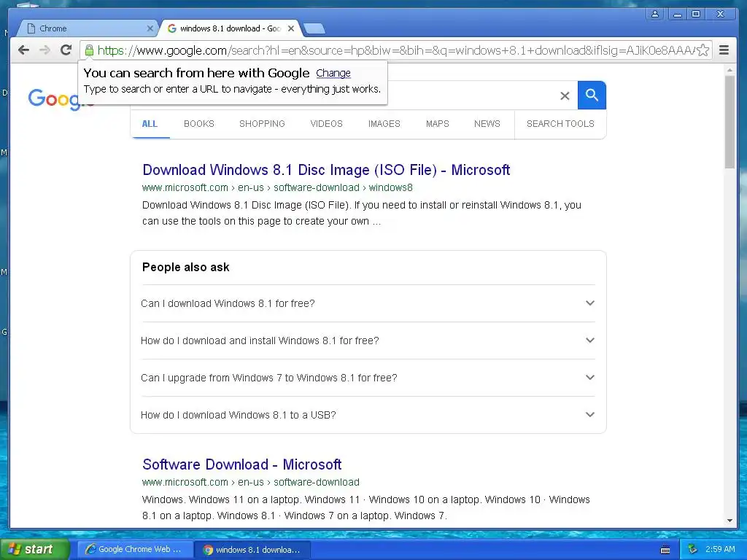
Task: Click the 'People also ask' heading
Action: point(186,267)
